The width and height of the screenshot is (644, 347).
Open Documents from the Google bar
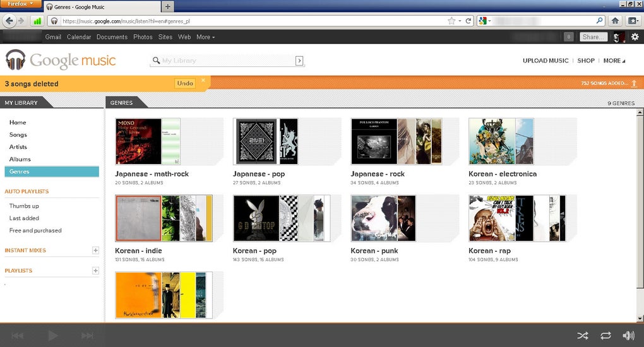(112, 37)
